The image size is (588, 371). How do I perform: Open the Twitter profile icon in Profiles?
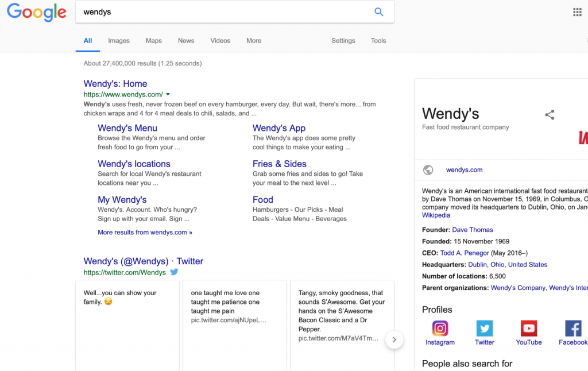tap(485, 329)
